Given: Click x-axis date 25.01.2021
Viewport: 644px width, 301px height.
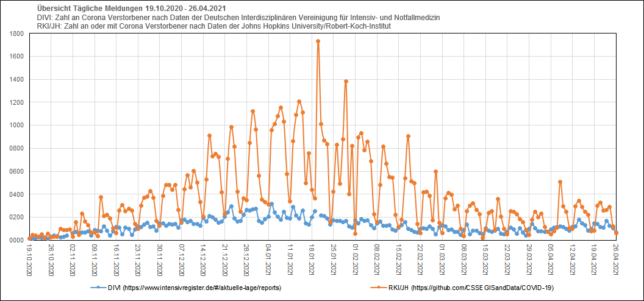Looking at the screenshot, I should (x=334, y=260).
